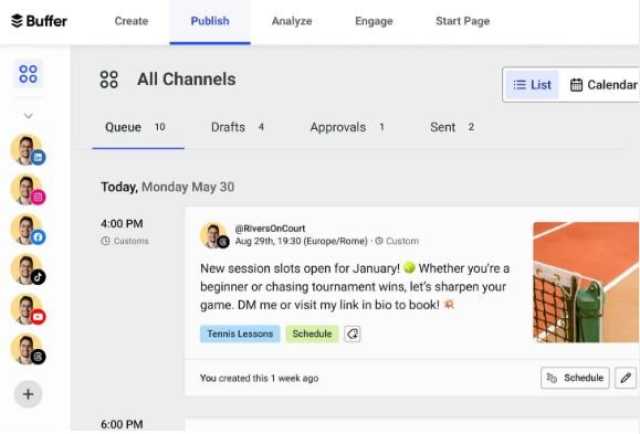Click the post date Aug 29th, 19:30
Viewport: 640px width, 434px height.
[x=301, y=241]
